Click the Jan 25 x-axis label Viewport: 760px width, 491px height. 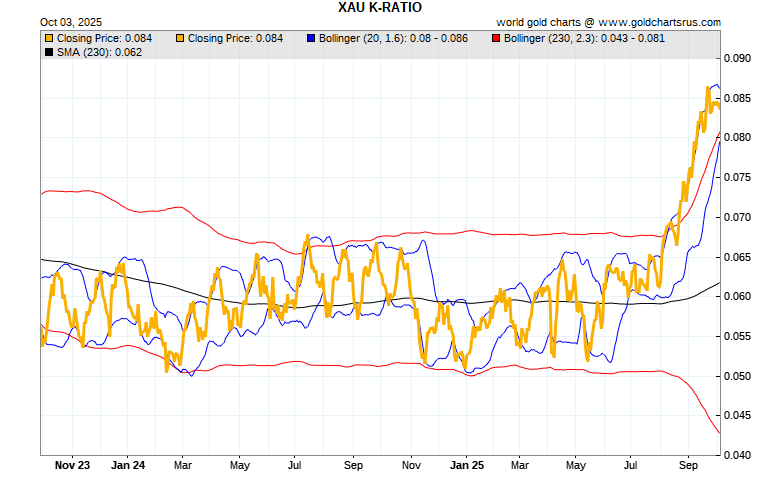[467, 465]
